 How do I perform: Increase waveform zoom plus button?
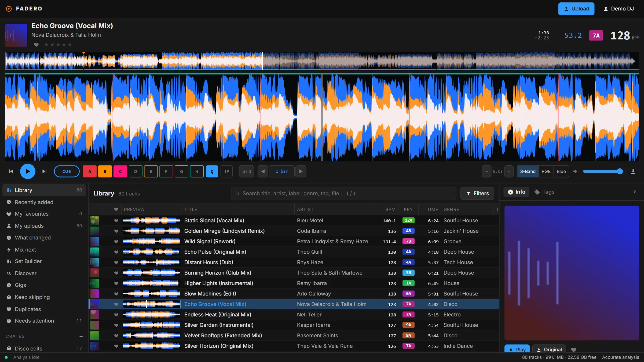tap(509, 171)
